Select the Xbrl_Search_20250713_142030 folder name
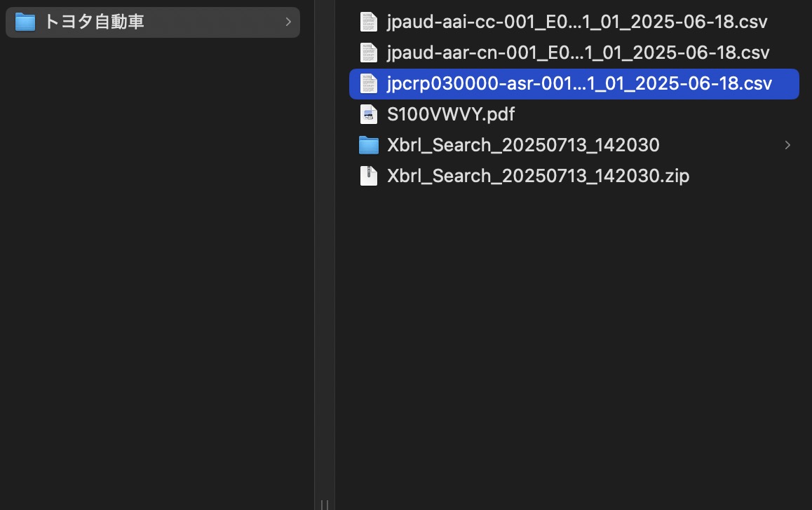The width and height of the screenshot is (812, 510). point(523,145)
